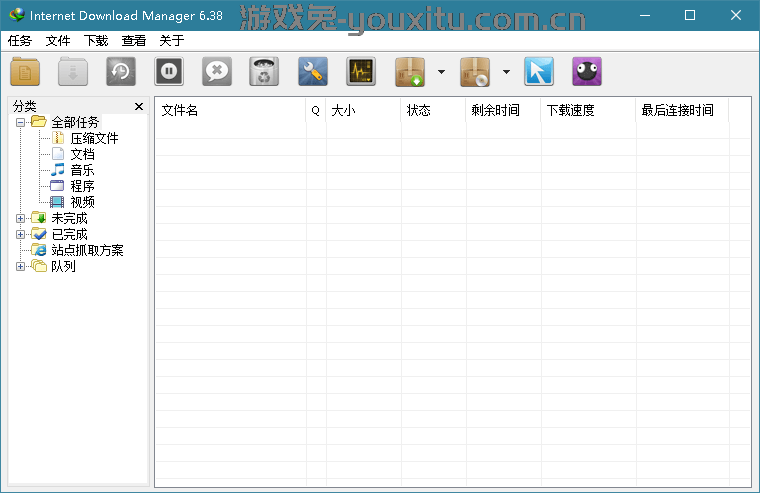Open the 查看 menu
Viewport: 760px width, 493px height.
tap(134, 41)
